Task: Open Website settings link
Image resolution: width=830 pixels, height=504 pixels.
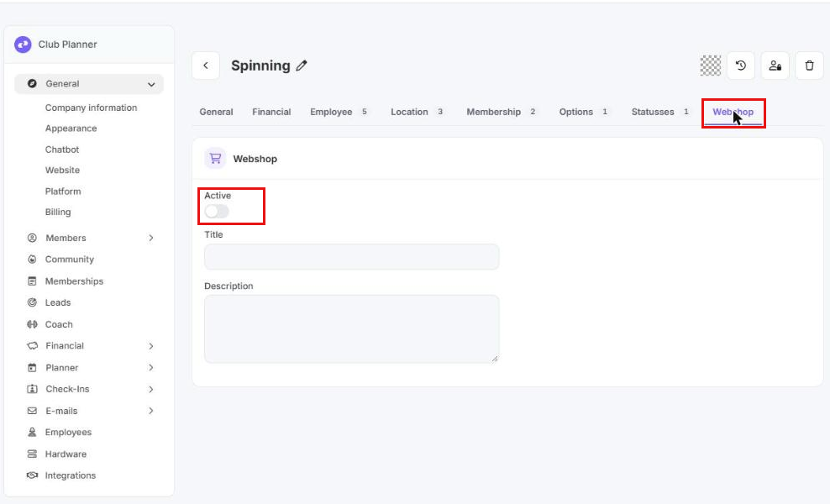Action: 62,170
